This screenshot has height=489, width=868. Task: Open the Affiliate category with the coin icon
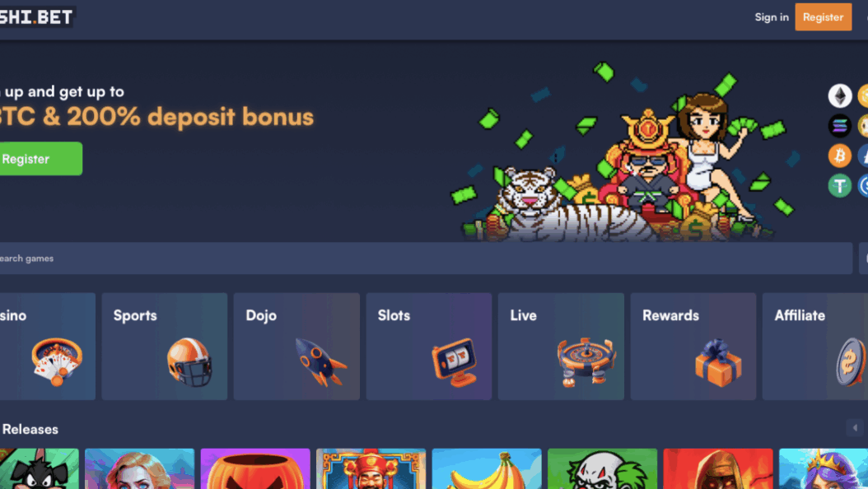point(814,347)
